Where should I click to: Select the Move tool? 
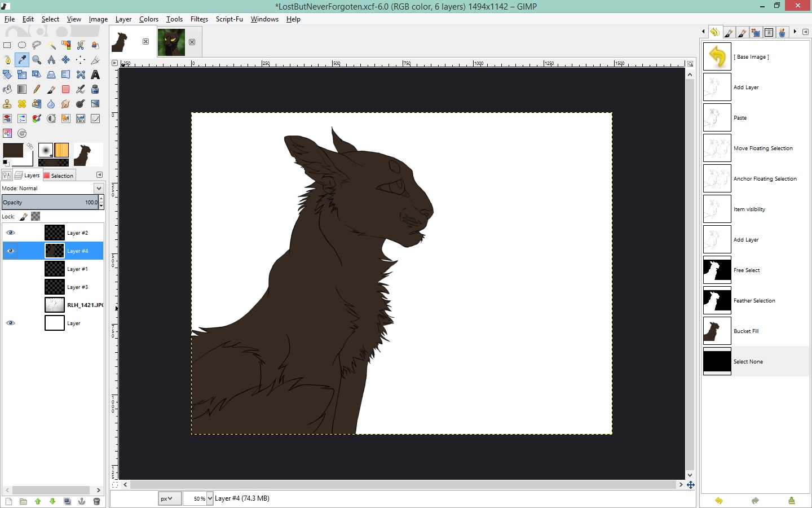(x=66, y=60)
